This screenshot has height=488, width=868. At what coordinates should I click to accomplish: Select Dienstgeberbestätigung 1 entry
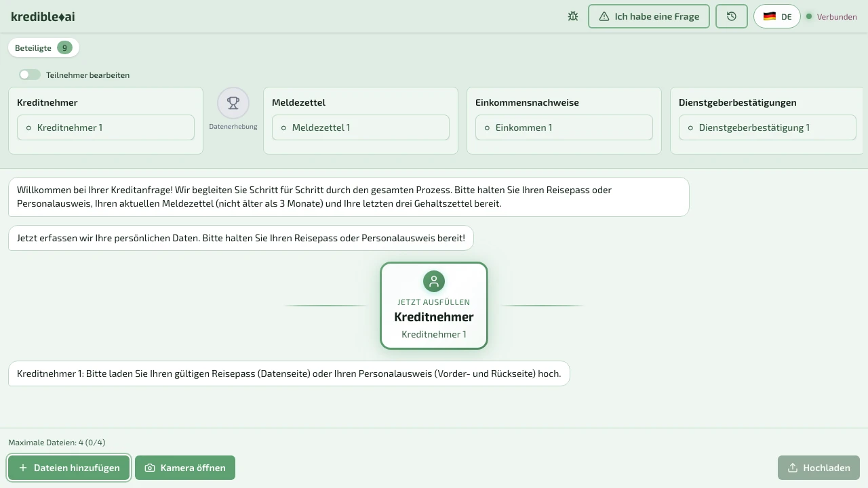pyautogui.click(x=768, y=127)
